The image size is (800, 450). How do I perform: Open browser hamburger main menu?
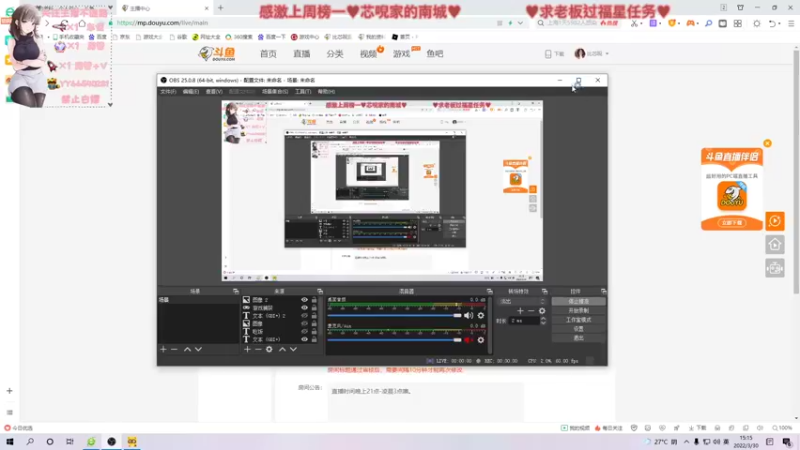coord(791,23)
